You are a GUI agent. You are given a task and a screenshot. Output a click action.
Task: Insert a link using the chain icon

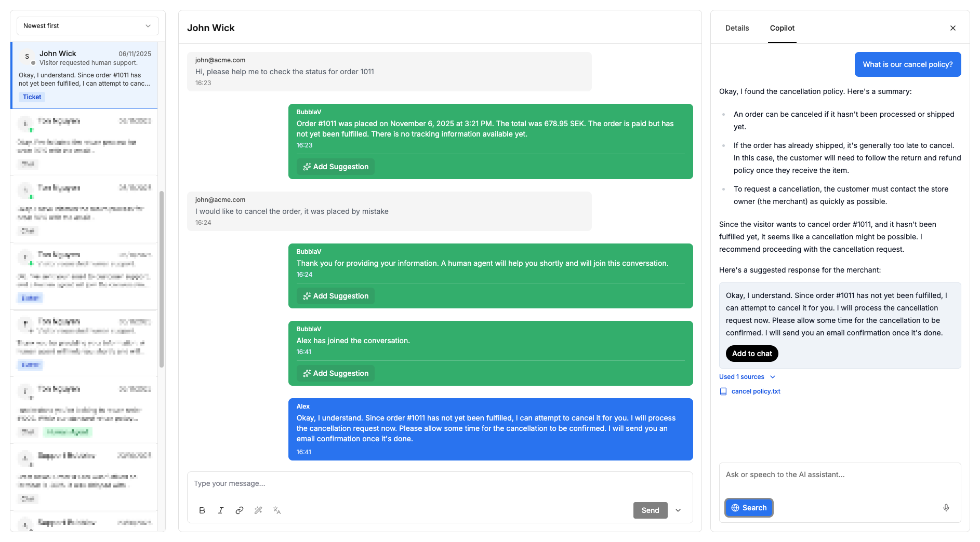239,510
